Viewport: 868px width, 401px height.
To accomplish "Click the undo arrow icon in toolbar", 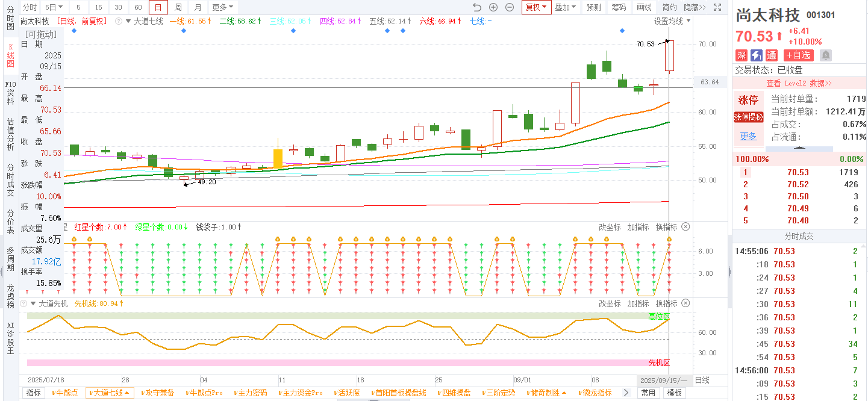I will pos(477,7).
